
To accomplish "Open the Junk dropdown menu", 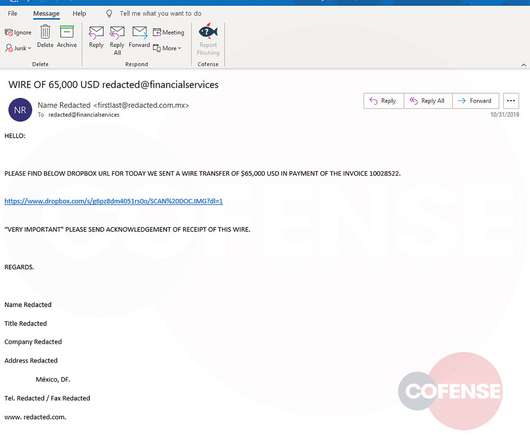I will pyautogui.click(x=18, y=48).
